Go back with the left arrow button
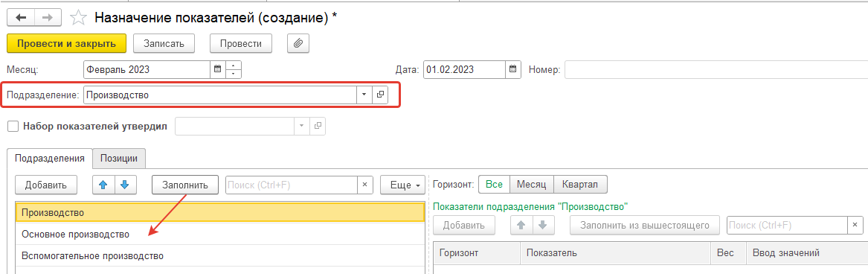The width and height of the screenshot is (868, 274). 21,18
